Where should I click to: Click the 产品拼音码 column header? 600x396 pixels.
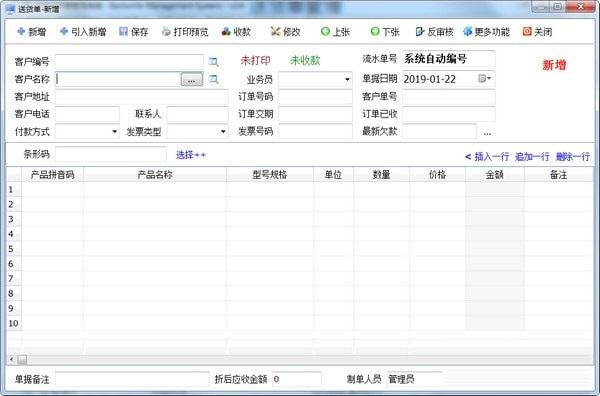point(52,175)
